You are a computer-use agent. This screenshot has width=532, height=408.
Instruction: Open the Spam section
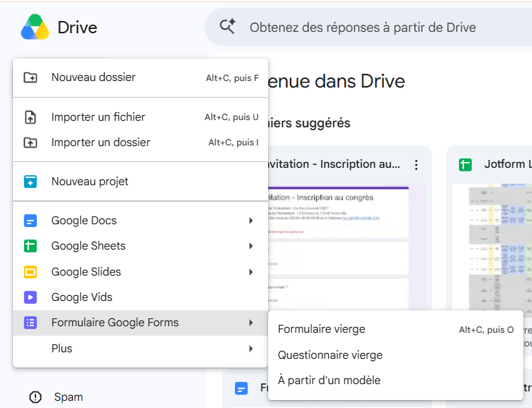[x=68, y=397]
